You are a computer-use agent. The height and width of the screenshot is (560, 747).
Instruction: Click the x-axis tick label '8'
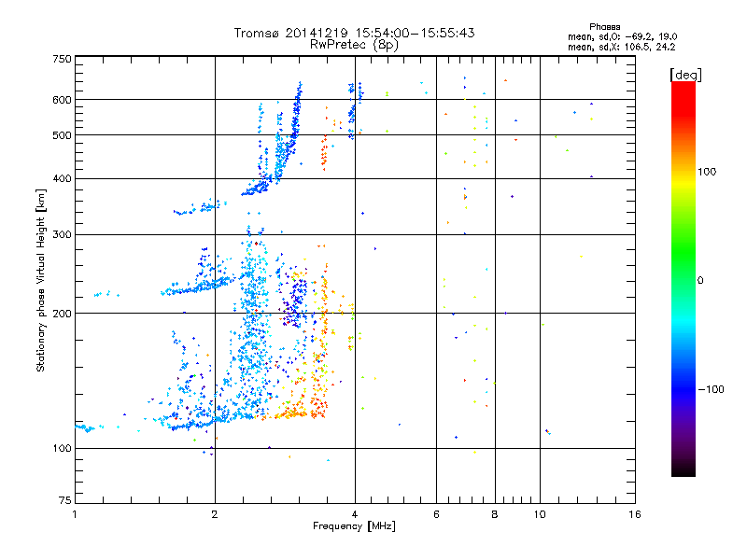point(495,514)
